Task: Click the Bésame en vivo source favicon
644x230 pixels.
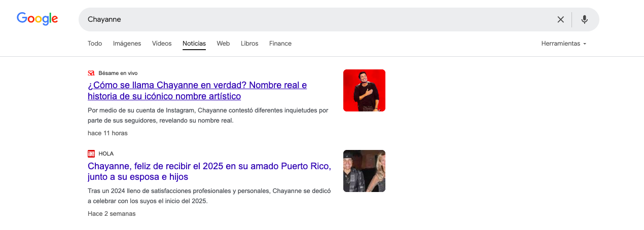Action: 91,73
